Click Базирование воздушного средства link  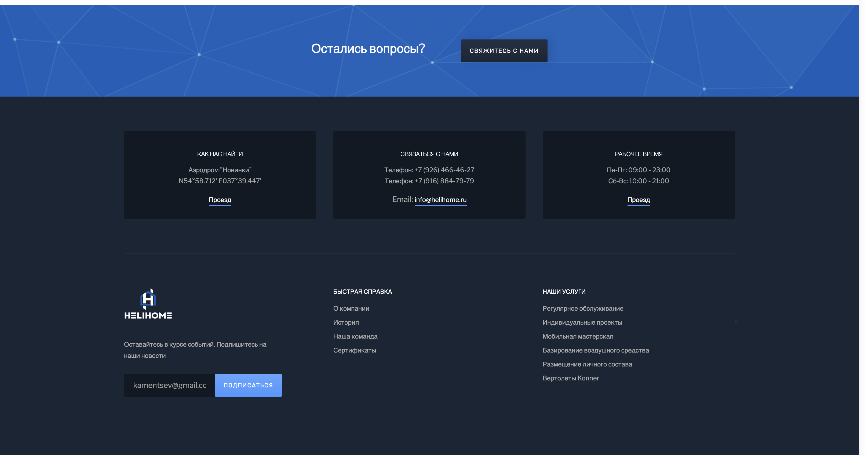point(595,350)
